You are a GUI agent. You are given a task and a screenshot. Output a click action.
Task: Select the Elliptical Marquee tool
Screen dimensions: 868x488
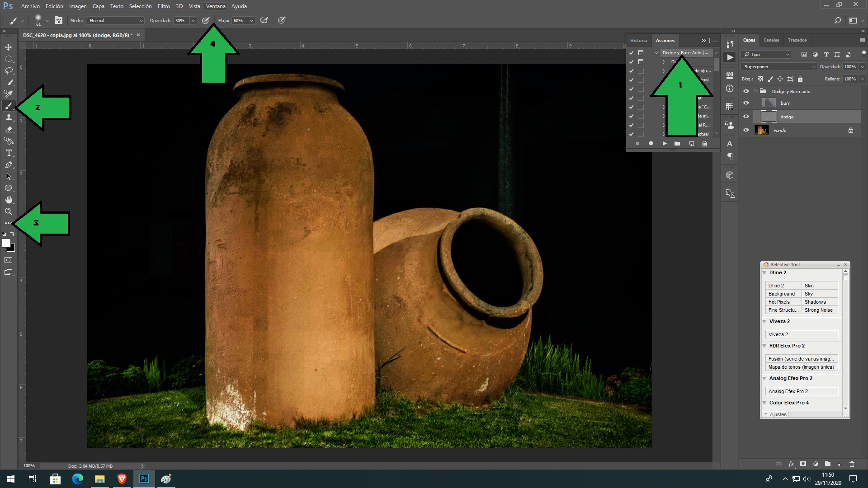9,59
